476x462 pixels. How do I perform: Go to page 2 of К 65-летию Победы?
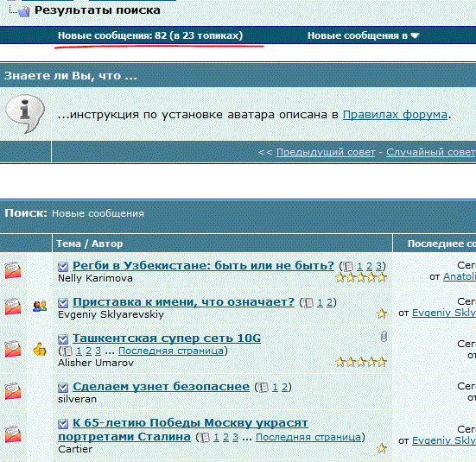[225, 438]
